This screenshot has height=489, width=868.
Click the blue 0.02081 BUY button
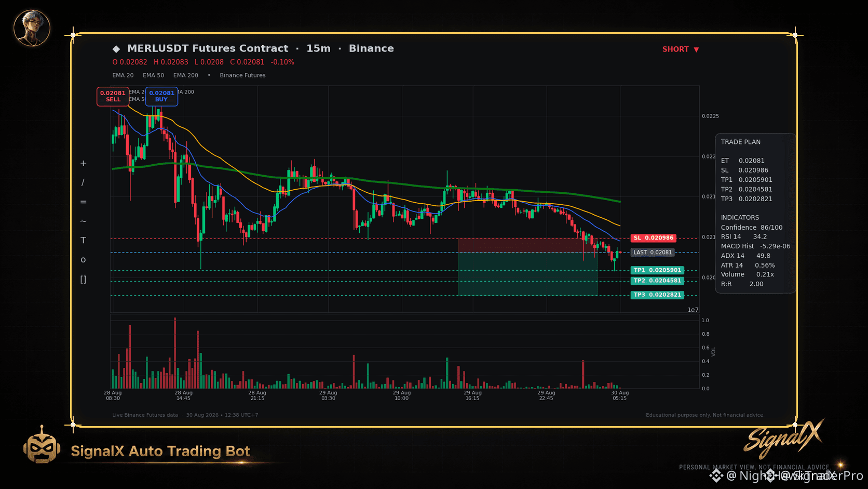point(161,96)
